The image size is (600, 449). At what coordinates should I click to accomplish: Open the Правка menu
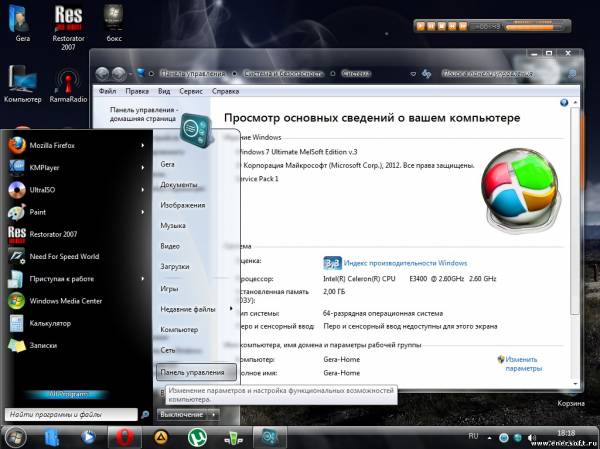[137, 91]
